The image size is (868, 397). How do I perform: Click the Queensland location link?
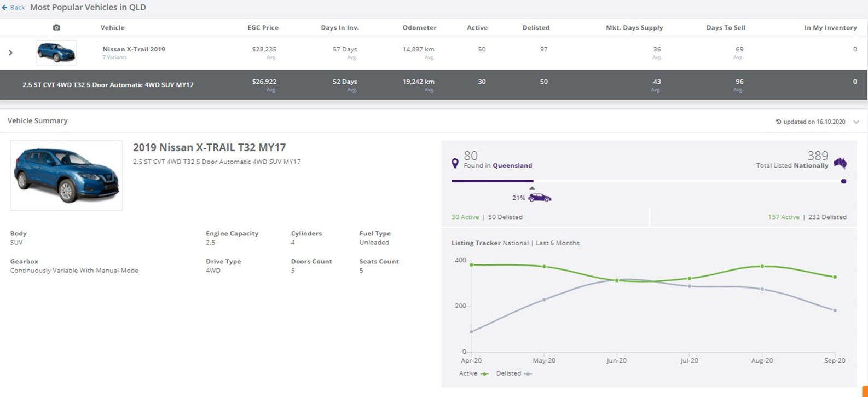point(512,165)
